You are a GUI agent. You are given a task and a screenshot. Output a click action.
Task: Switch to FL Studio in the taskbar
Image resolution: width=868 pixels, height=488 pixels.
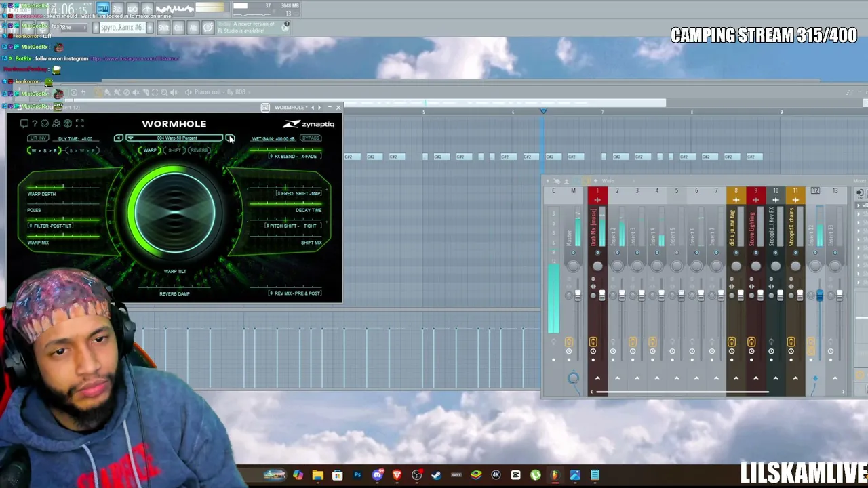555,475
